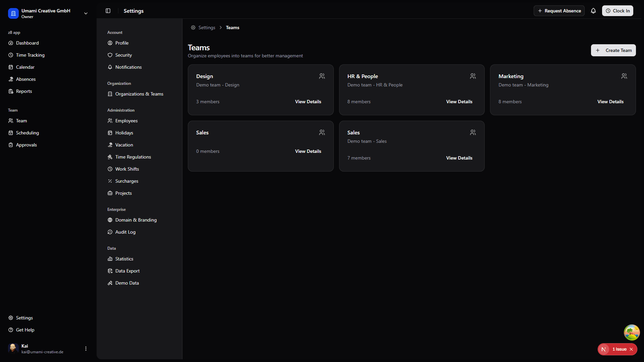Click the members icon on the Design team card
Viewport: 644px width, 362px height.
[x=322, y=76]
